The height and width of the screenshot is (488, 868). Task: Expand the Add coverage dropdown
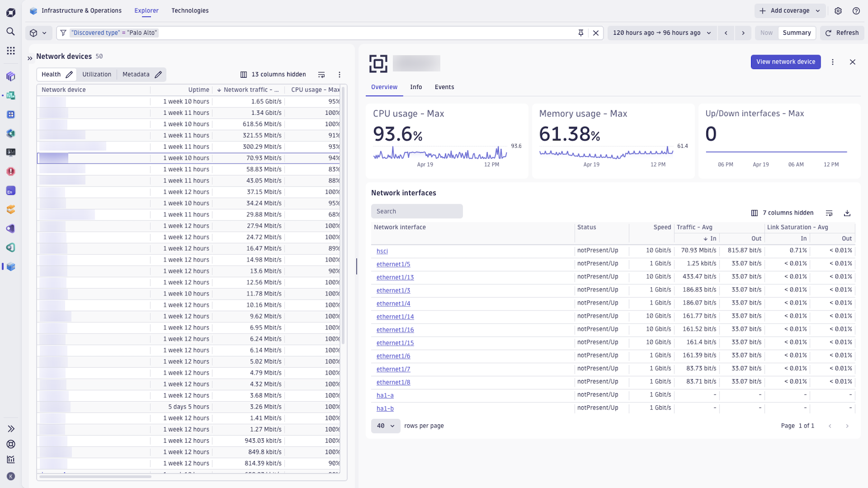click(790, 11)
